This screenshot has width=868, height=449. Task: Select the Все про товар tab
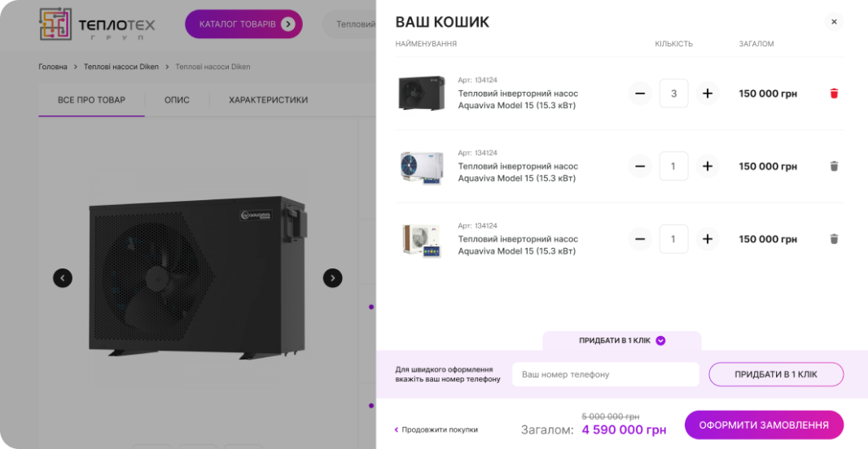pyautogui.click(x=91, y=100)
